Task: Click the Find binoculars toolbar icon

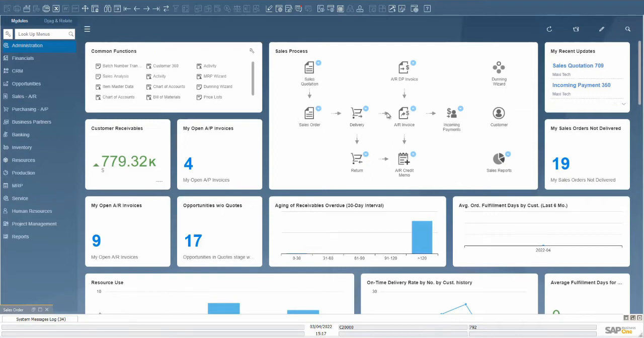Action: (107, 9)
